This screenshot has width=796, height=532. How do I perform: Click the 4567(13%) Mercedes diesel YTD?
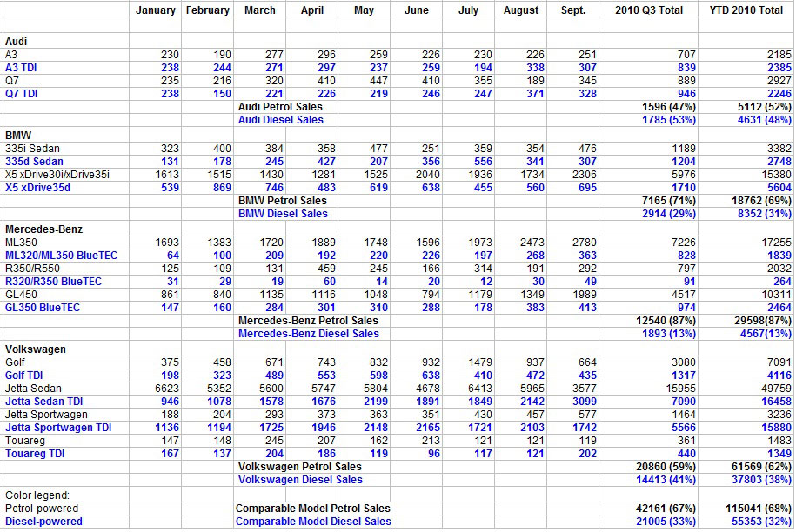[x=766, y=334]
